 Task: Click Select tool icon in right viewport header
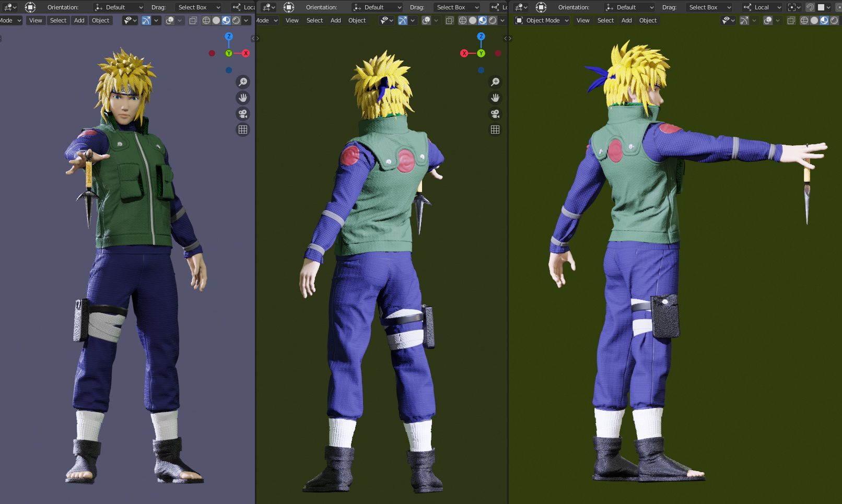[541, 7]
